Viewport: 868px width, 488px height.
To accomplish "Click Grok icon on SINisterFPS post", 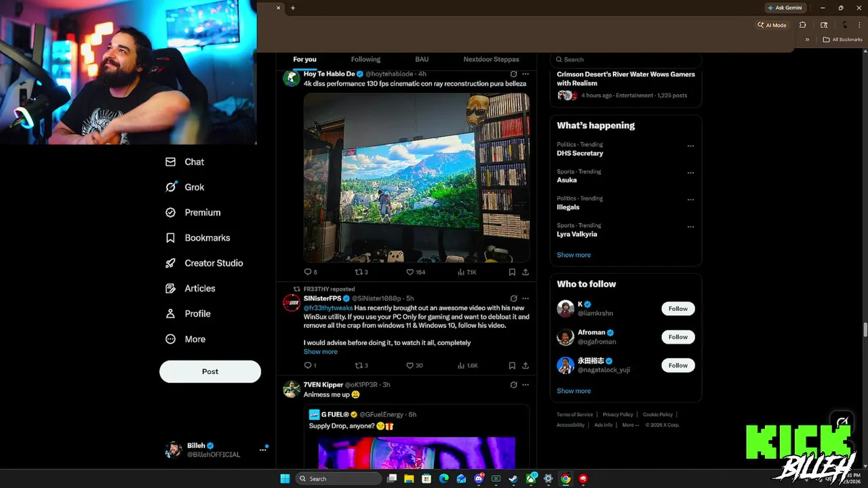I will (513, 298).
